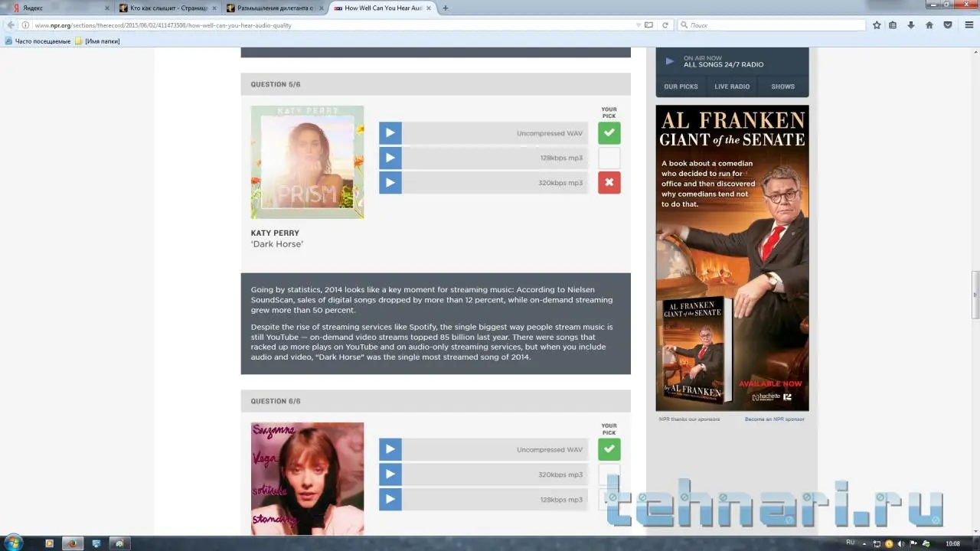Select the green checkmark pick for Katy Perry WAV
This screenshot has width=980, height=551.
pos(609,133)
